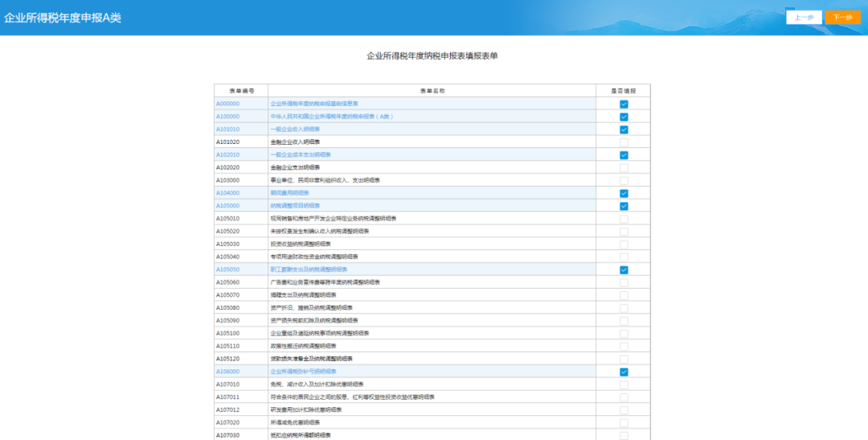The height and width of the screenshot is (440, 868).
Task: Open the 纳税调整项目明细表 link
Action: pos(295,206)
